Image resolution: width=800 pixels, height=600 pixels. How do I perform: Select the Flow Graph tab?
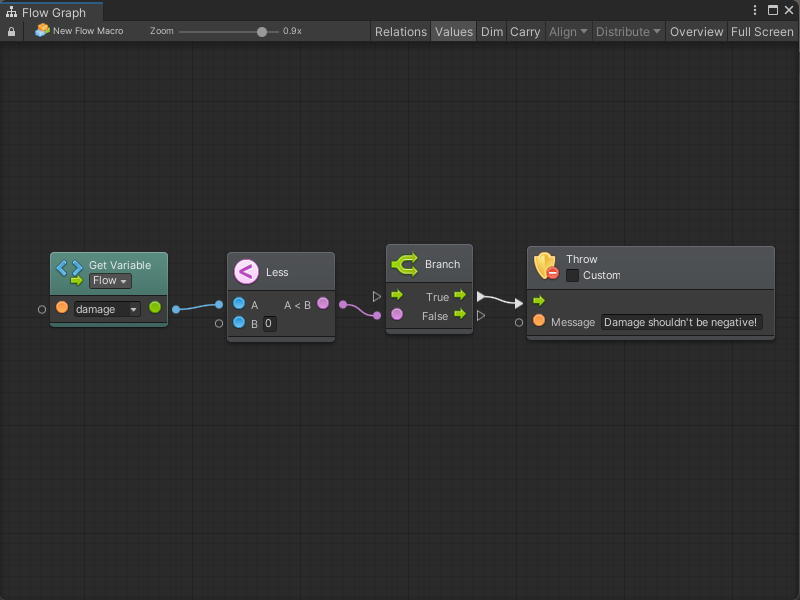point(54,13)
